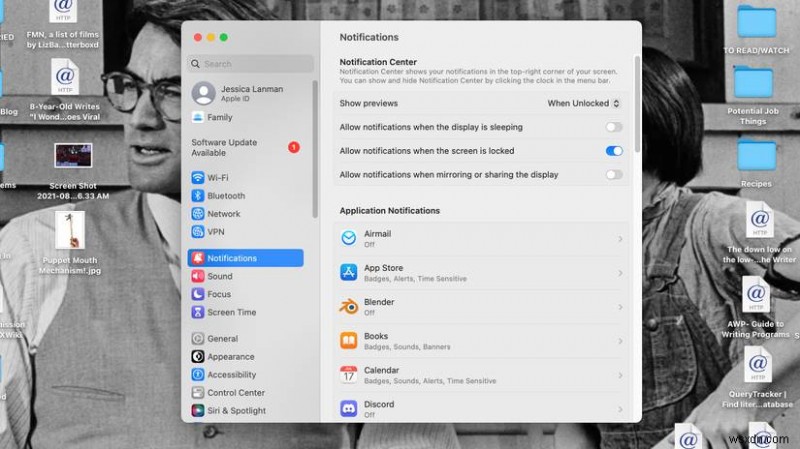Click the Airmail app icon

tap(349, 238)
